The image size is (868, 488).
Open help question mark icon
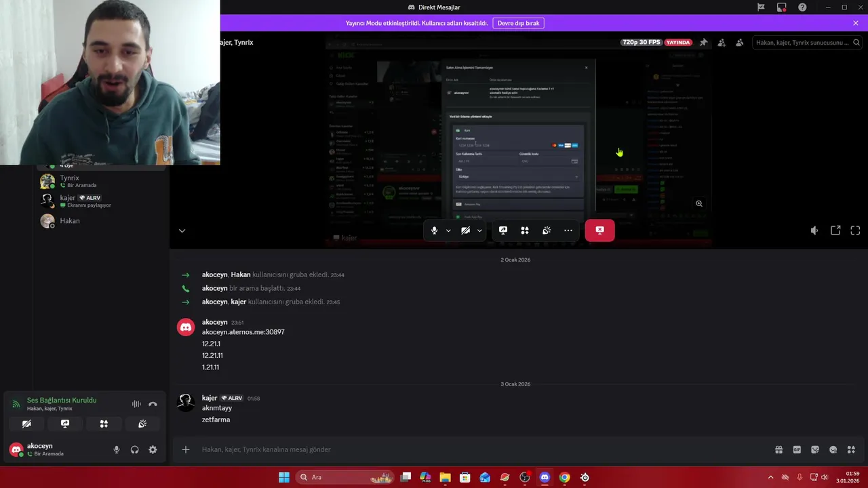tap(803, 7)
